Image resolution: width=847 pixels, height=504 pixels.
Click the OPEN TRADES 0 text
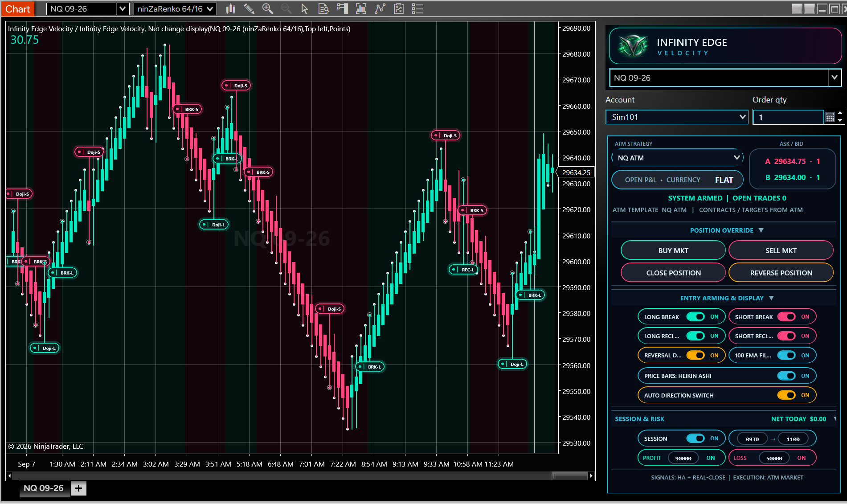[759, 198]
